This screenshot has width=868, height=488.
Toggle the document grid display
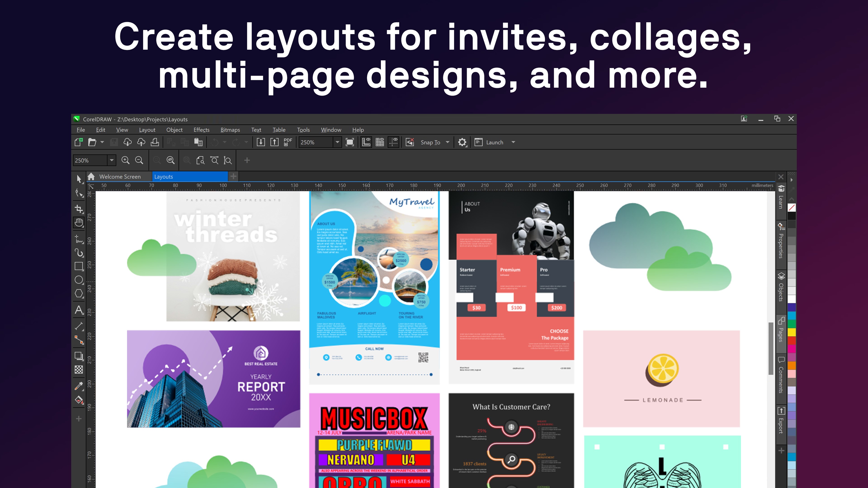point(380,142)
